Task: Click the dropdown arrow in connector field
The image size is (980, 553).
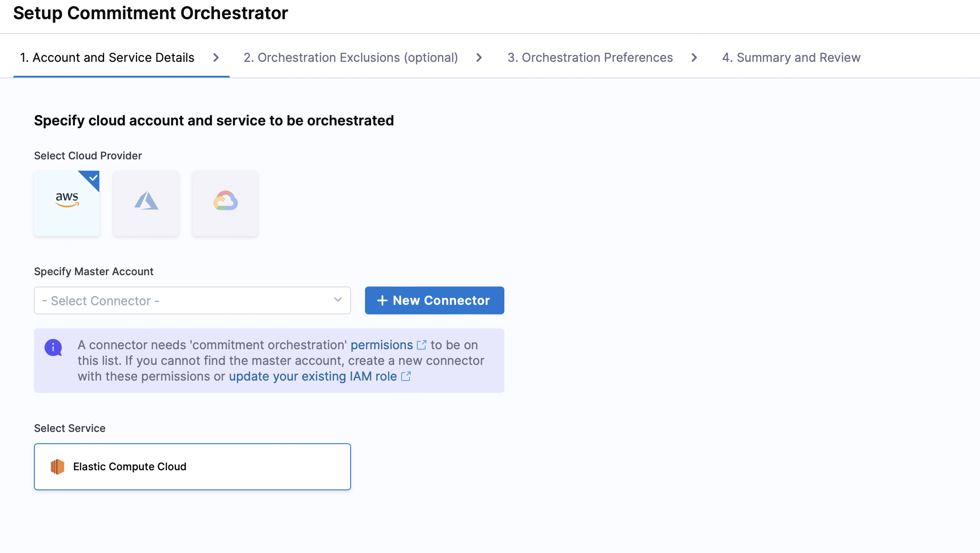Action: (x=338, y=300)
